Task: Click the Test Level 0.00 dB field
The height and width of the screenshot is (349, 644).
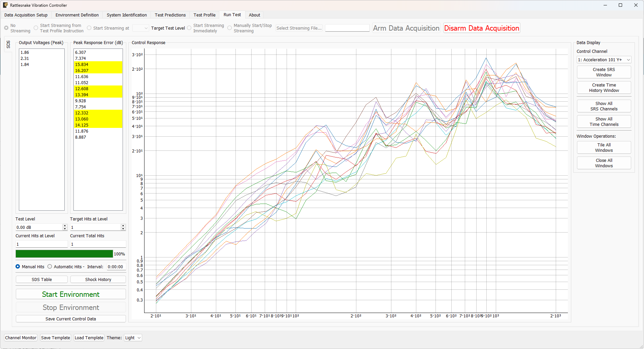Action: coord(39,228)
